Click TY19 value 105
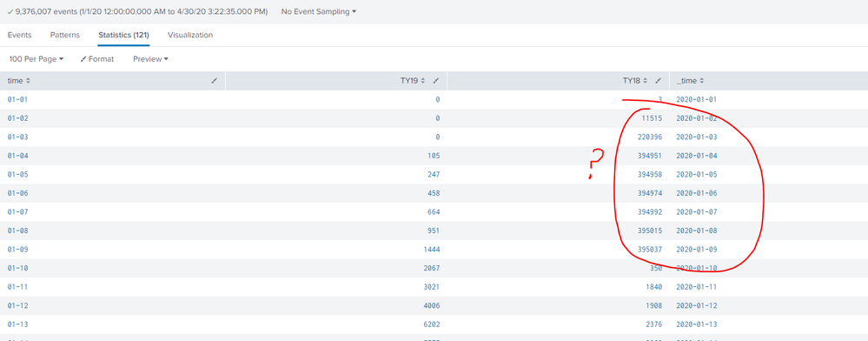This screenshot has width=868, height=341. tap(434, 156)
